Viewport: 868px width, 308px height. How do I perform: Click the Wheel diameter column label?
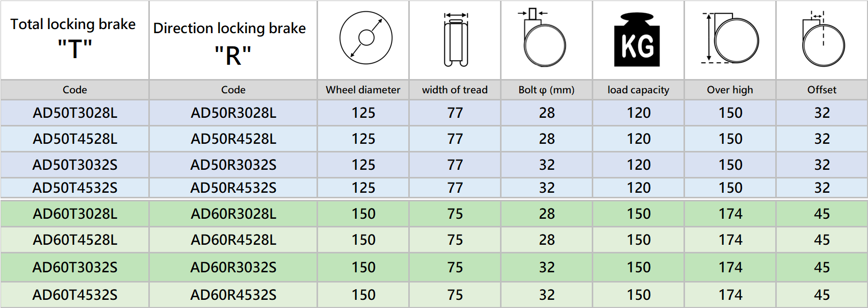tap(363, 90)
